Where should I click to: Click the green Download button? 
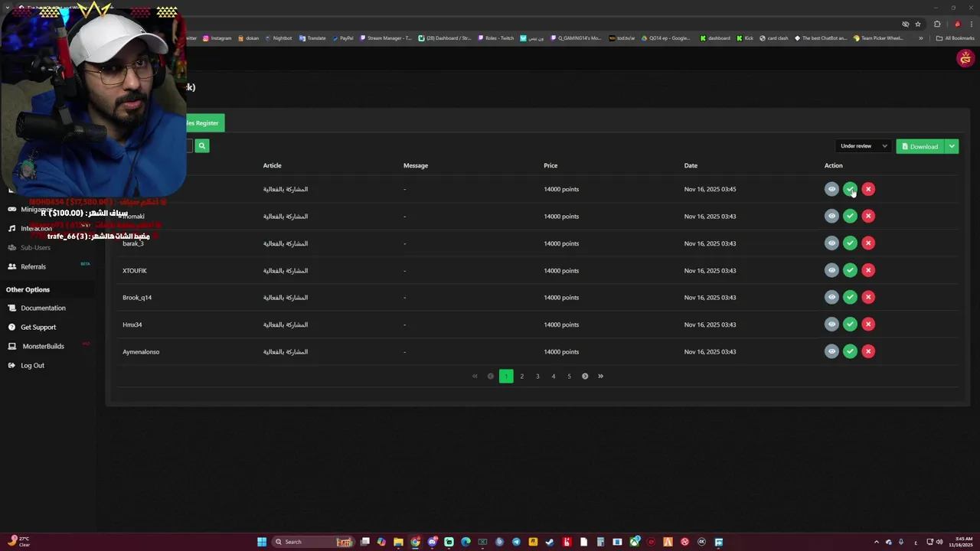tap(920, 146)
